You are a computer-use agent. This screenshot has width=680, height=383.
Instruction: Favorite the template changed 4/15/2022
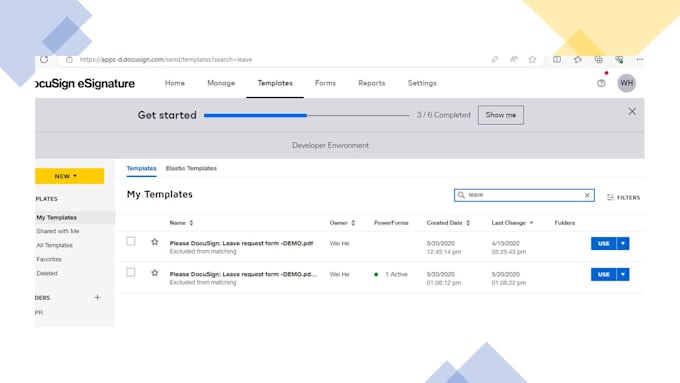pos(154,242)
